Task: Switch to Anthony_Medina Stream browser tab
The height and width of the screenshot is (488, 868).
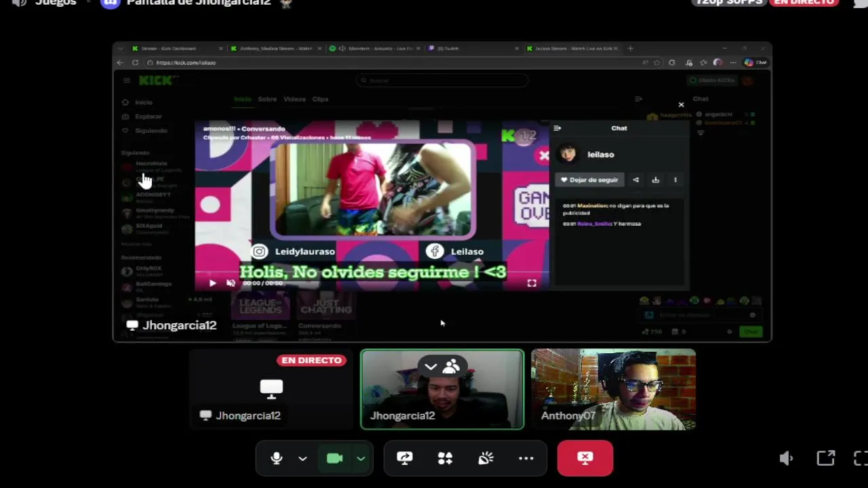Action: [275, 48]
